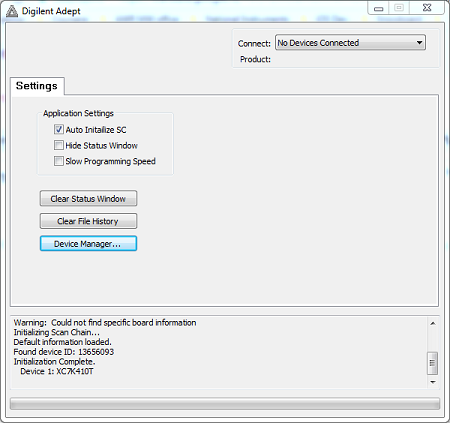Click the 'Found device ID: 13656093' log line
The image size is (450, 423).
tap(64, 352)
